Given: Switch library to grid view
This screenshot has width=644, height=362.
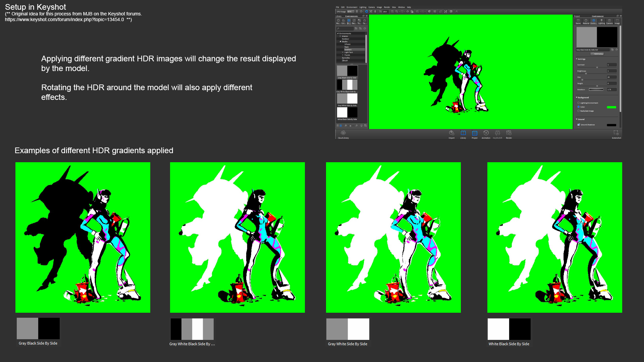Looking at the screenshot, I should [341, 126].
